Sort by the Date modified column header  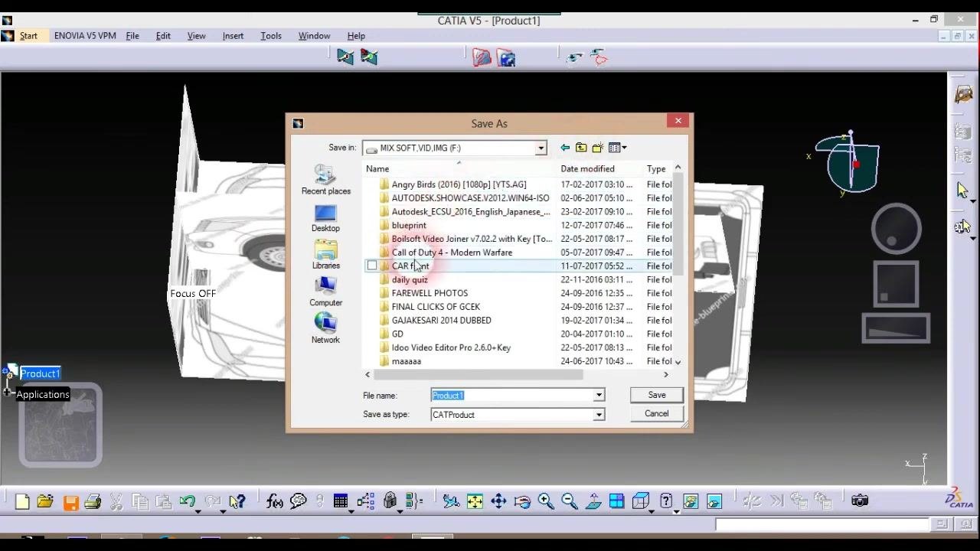[x=587, y=169]
